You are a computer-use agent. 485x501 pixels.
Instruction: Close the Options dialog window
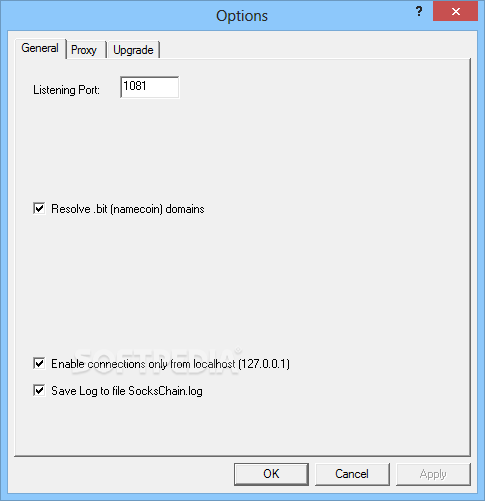[x=455, y=12]
